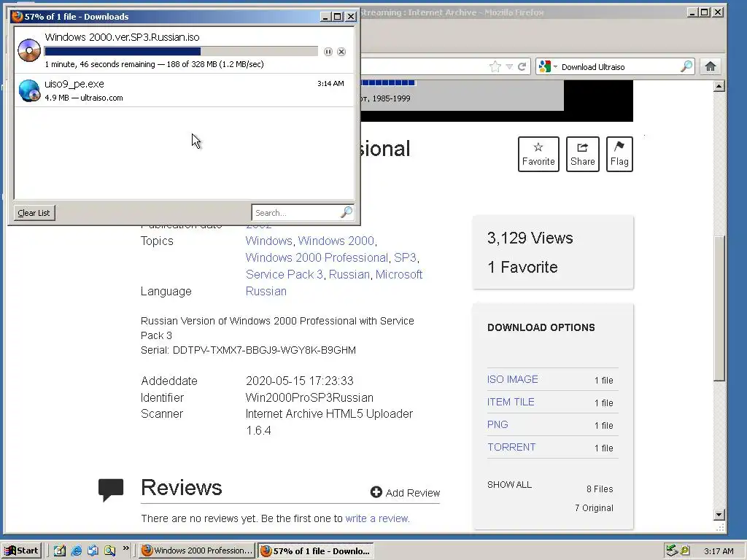747x560 pixels.
Task: Click SHOW ALL files
Action: 509,485
